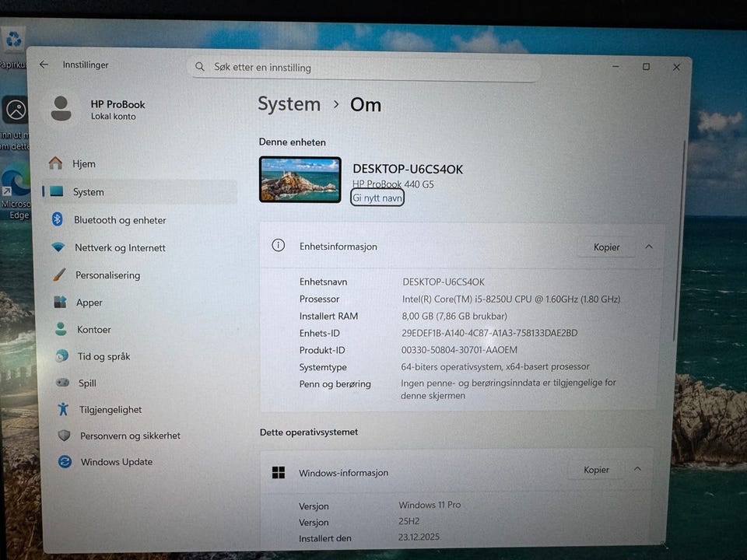Click the Spill controller icon

(x=63, y=383)
